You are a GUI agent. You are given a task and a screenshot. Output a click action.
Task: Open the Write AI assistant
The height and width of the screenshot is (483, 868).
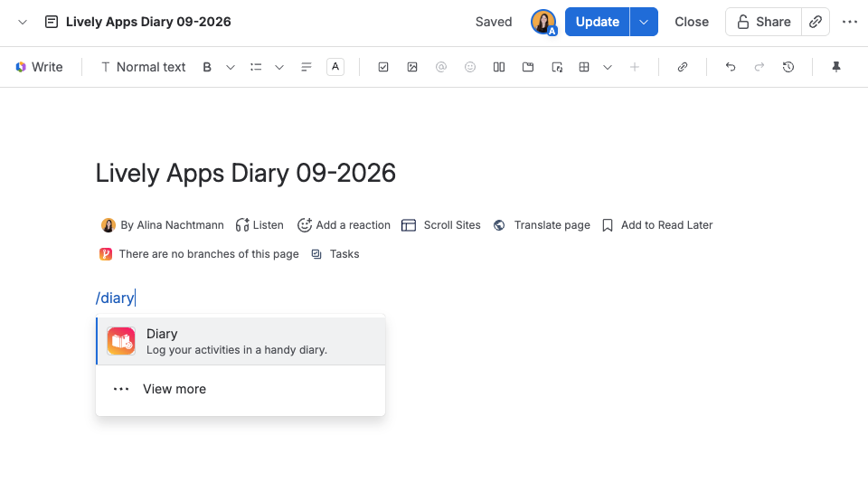click(x=39, y=67)
